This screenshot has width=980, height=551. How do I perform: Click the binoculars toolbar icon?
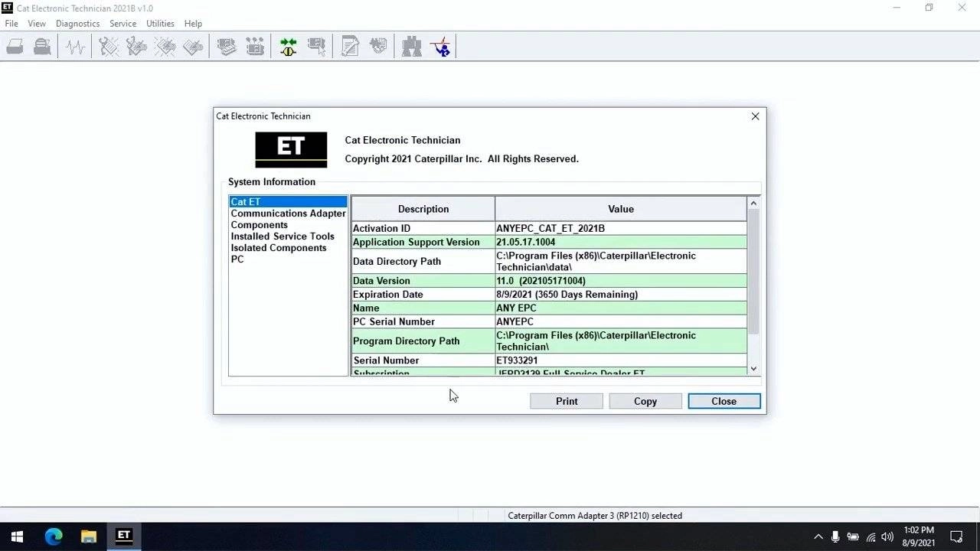412,47
